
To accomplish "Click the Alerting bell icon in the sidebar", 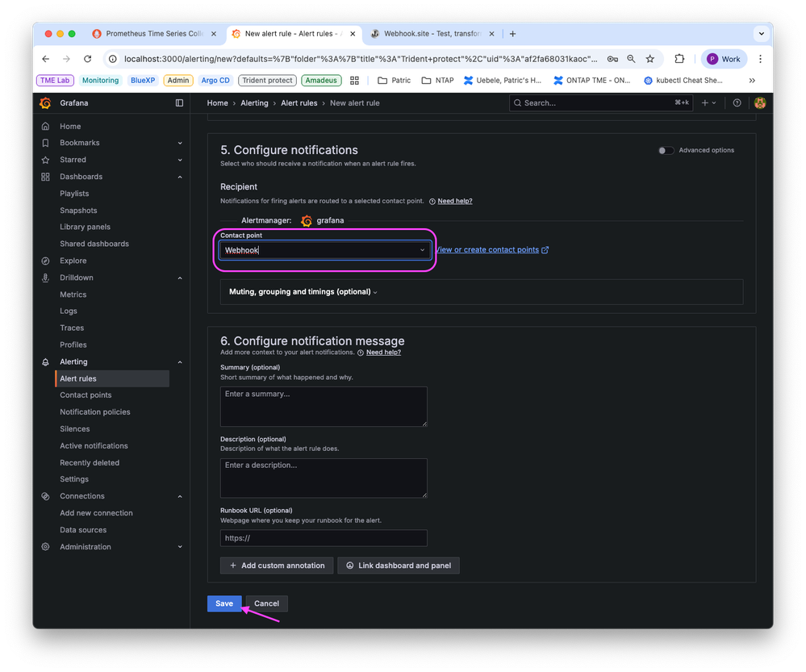I will pyautogui.click(x=44, y=361).
